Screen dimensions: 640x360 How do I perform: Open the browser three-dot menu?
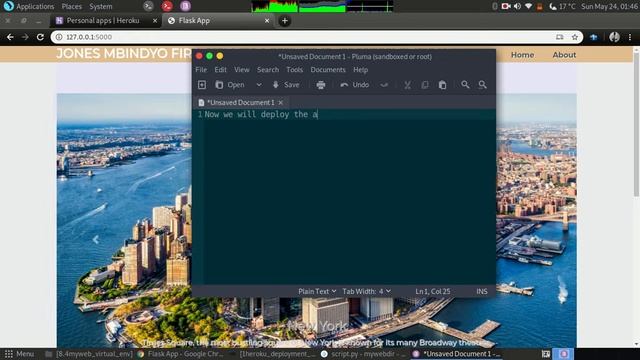(630, 37)
